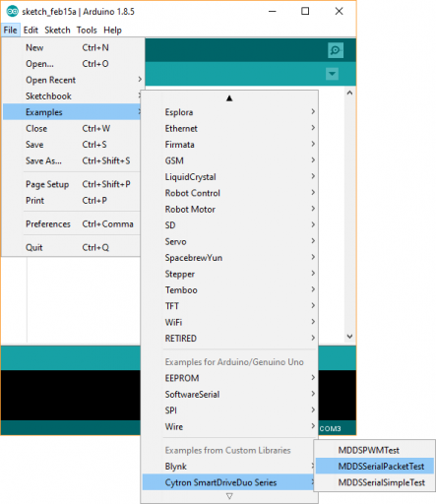Open the Sketch menu
This screenshot has width=436, height=504.
pyautogui.click(x=57, y=31)
